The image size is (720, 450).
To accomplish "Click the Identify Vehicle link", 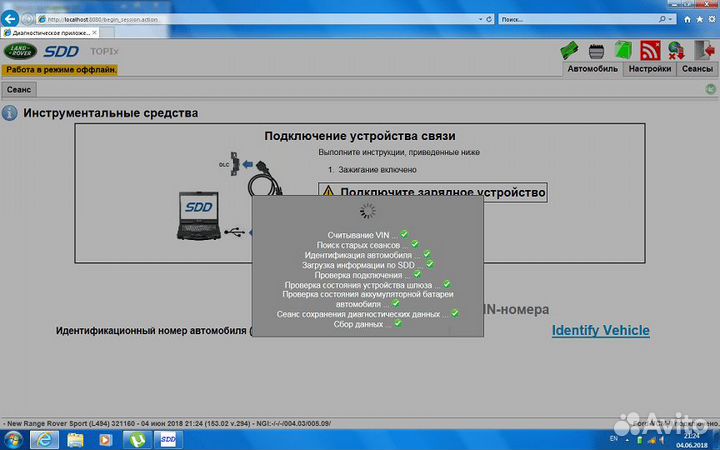I will coord(600,330).
